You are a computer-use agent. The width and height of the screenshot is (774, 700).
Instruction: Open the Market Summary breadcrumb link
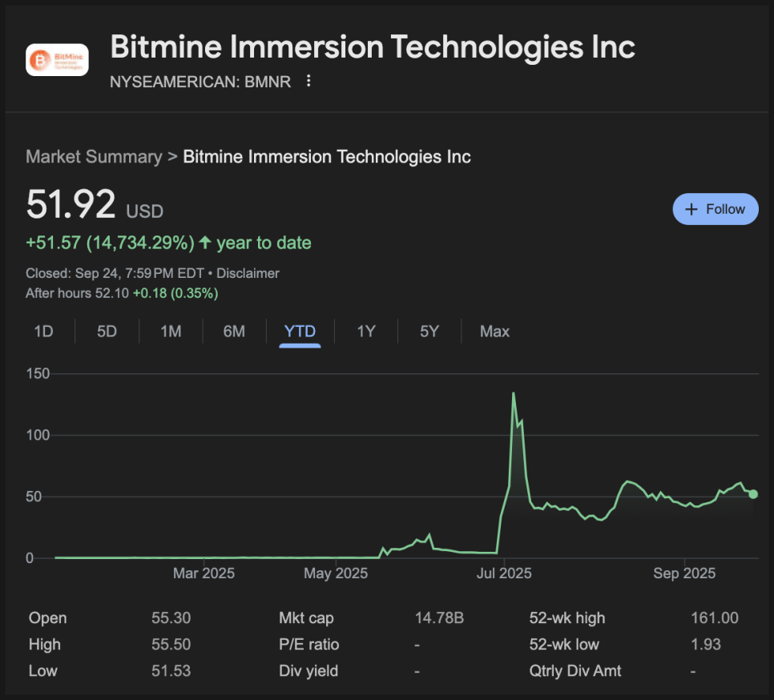point(94,156)
